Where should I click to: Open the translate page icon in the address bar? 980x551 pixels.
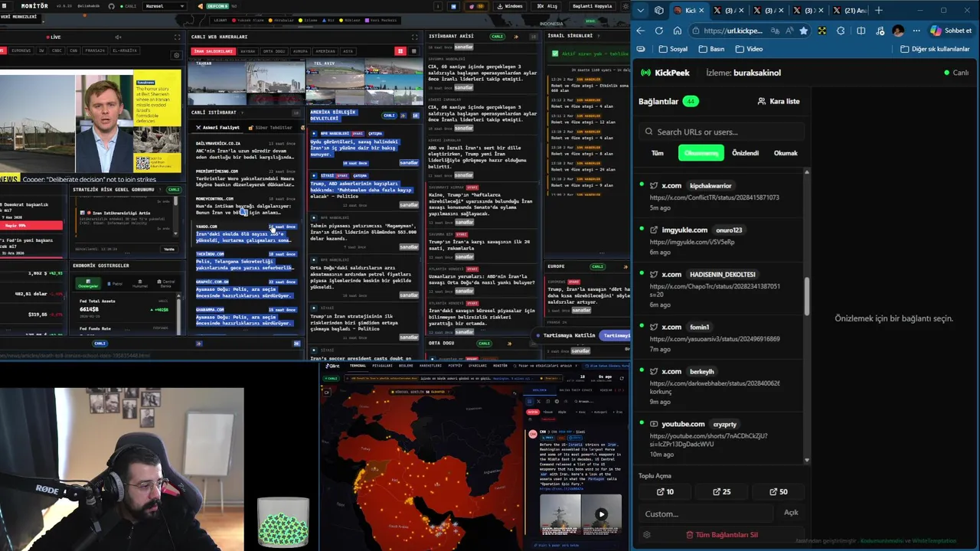[x=776, y=31]
